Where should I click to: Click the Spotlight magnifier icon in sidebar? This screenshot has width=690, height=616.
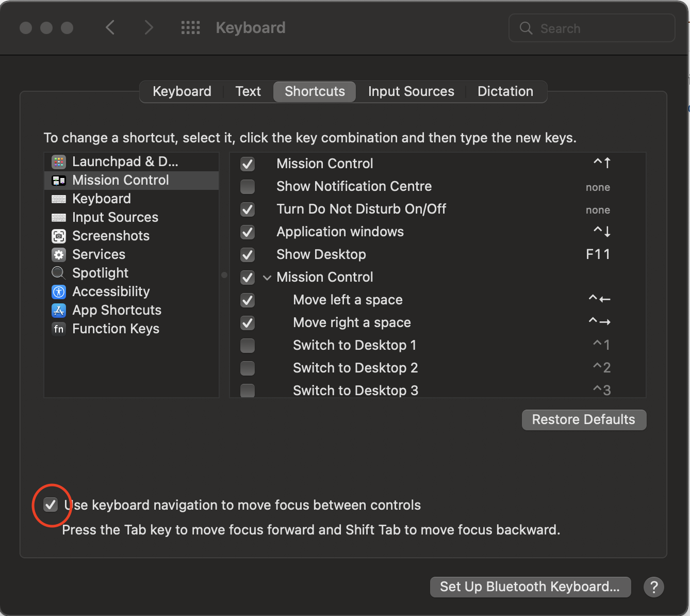click(x=59, y=273)
